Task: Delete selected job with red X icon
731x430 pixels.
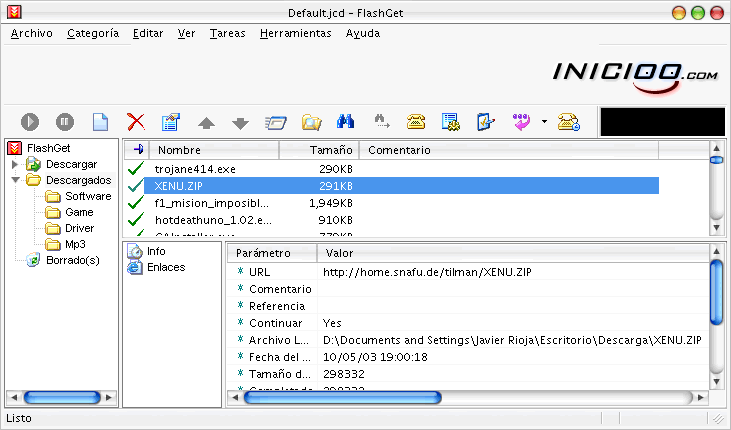Action: click(136, 122)
